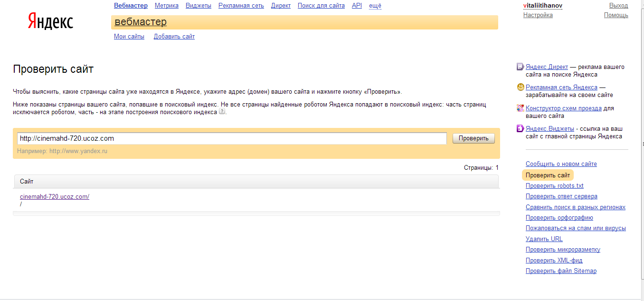Click the вебмастер title in yellow bar
Screen dimensions: 644x301
141,22
